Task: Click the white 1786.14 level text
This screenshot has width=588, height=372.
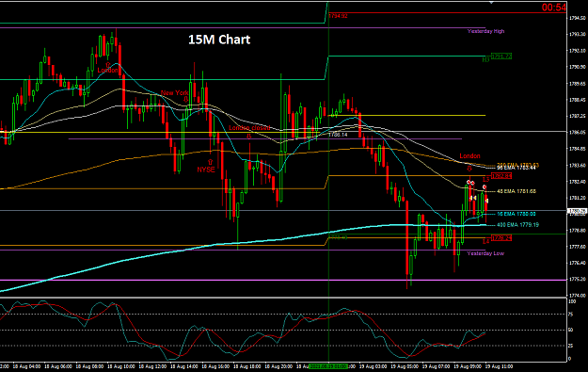Action: tap(338, 135)
